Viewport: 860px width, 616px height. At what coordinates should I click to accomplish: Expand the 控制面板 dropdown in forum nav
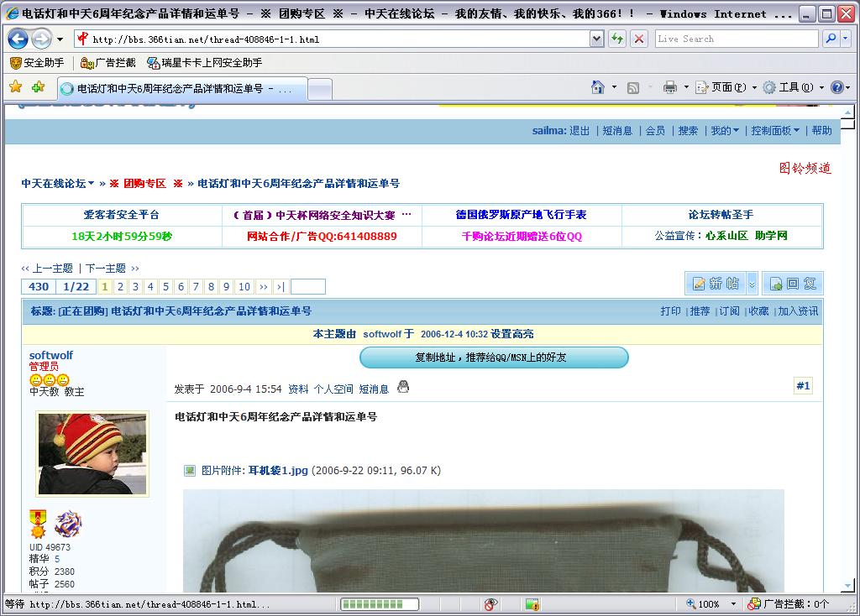[x=775, y=131]
